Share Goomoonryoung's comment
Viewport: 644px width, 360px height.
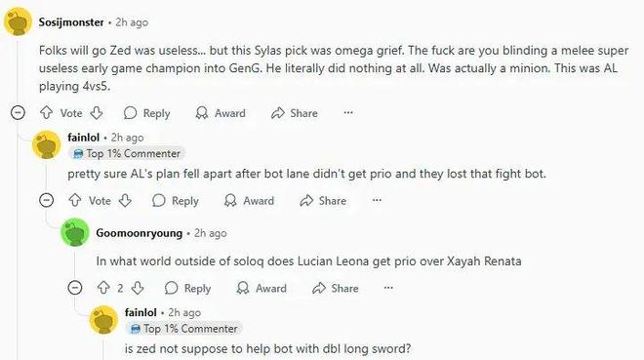pos(335,288)
